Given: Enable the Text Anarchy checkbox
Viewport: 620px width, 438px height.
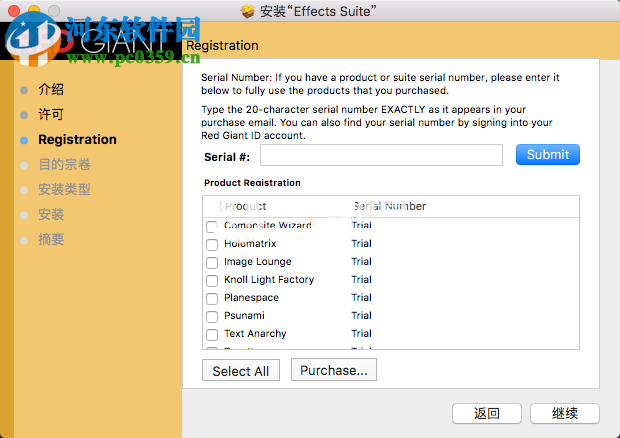Looking at the screenshot, I should coord(212,335).
